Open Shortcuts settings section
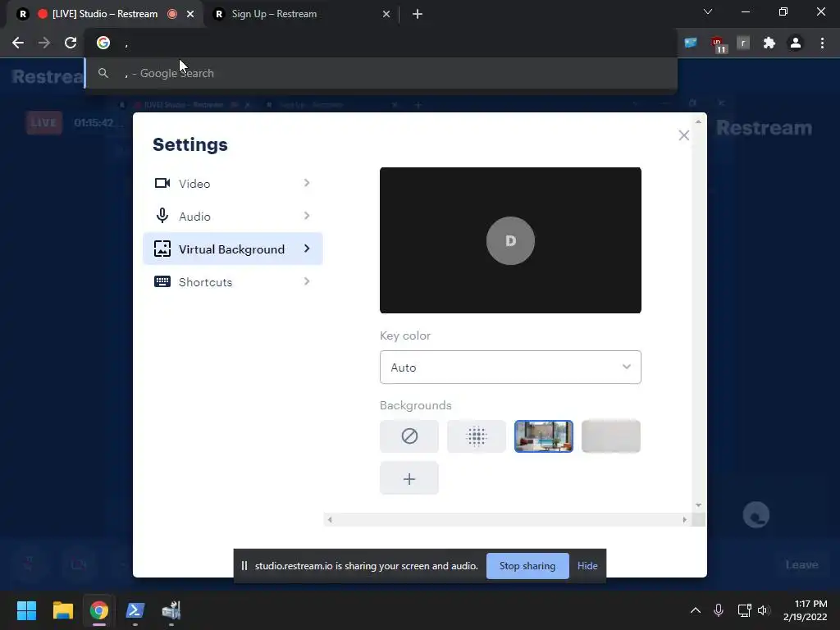 coord(232,282)
